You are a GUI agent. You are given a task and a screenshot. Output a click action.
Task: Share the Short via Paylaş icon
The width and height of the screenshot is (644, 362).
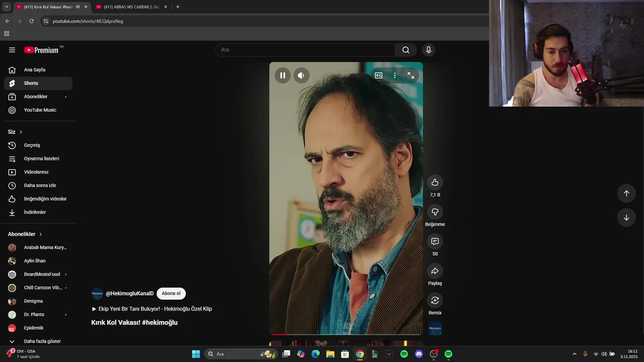(x=435, y=271)
